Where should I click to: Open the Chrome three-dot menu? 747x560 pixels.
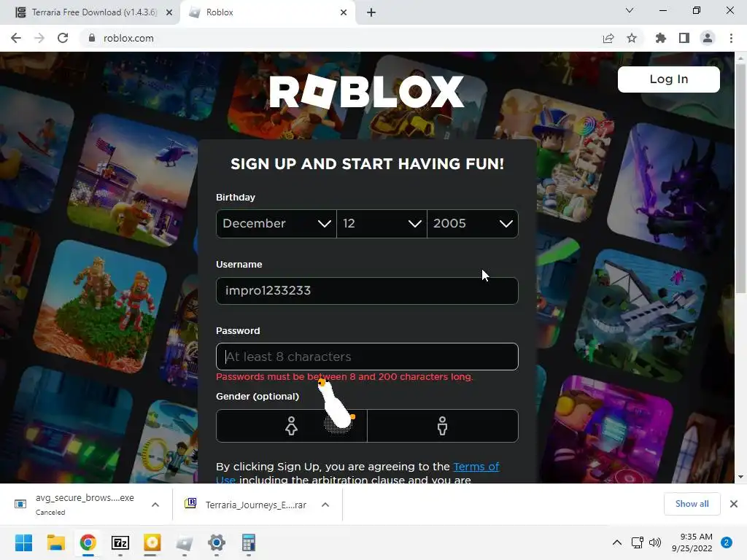pos(731,38)
